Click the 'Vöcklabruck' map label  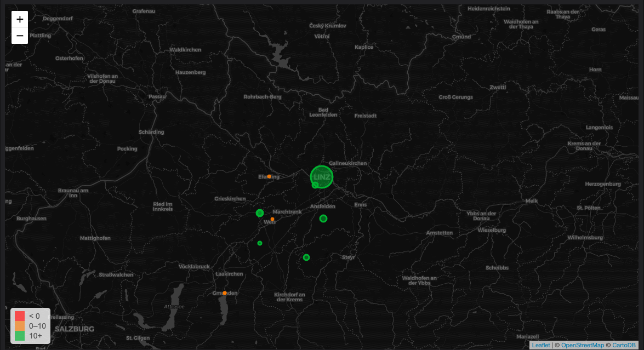tap(194, 266)
